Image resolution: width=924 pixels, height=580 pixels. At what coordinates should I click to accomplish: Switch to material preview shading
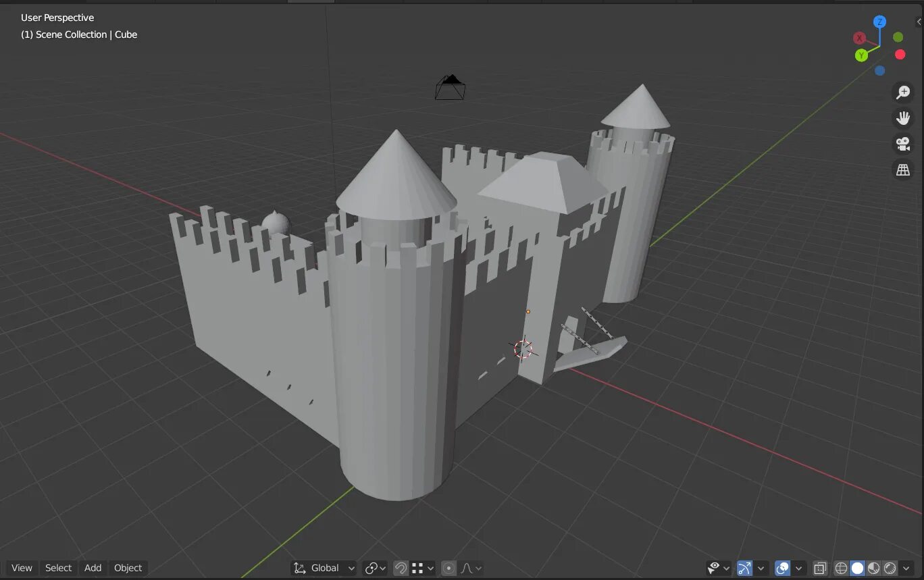(x=873, y=568)
